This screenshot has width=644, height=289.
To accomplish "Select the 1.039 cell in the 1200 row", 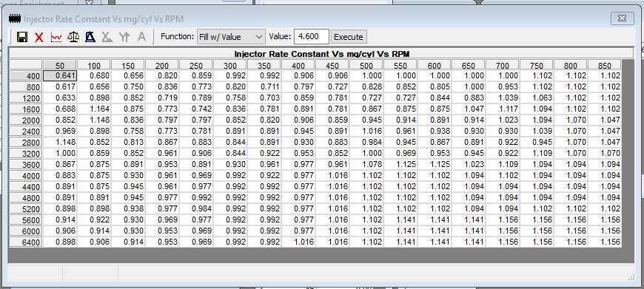I will coord(503,98).
